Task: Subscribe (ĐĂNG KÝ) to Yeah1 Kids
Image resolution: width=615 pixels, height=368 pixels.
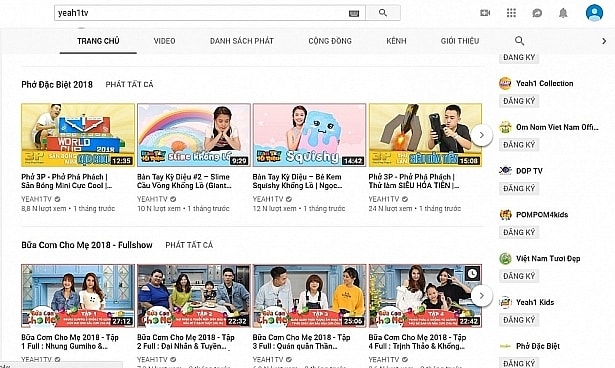Action: [x=519, y=320]
